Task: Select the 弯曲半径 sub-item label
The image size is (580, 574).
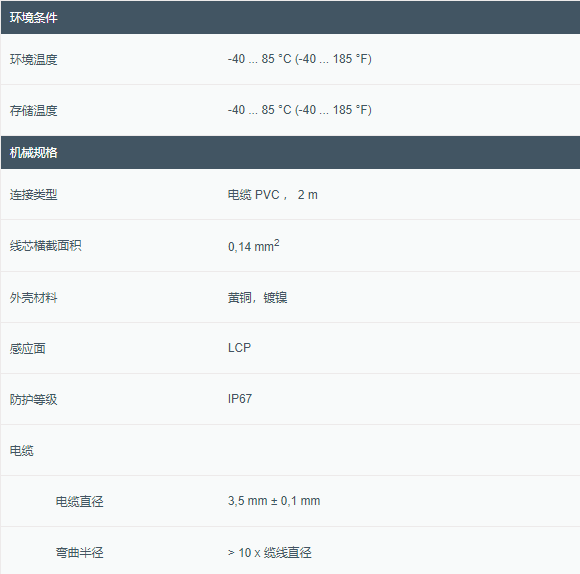Action: [80, 553]
